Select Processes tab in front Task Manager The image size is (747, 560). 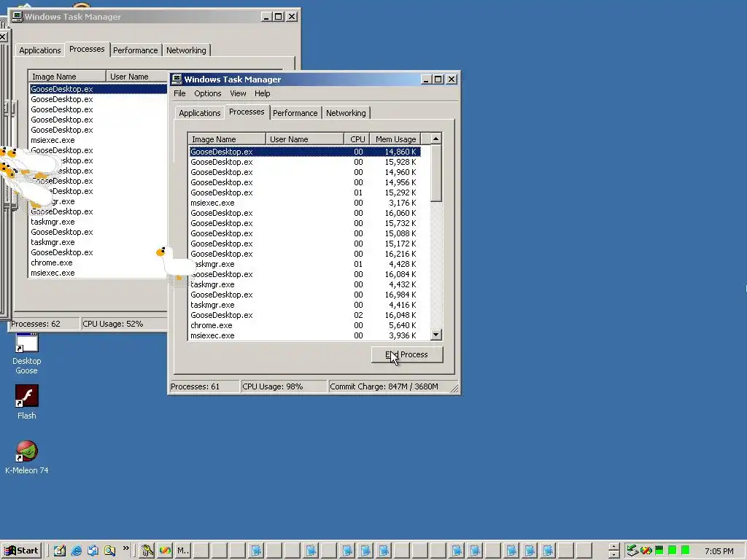pyautogui.click(x=247, y=112)
